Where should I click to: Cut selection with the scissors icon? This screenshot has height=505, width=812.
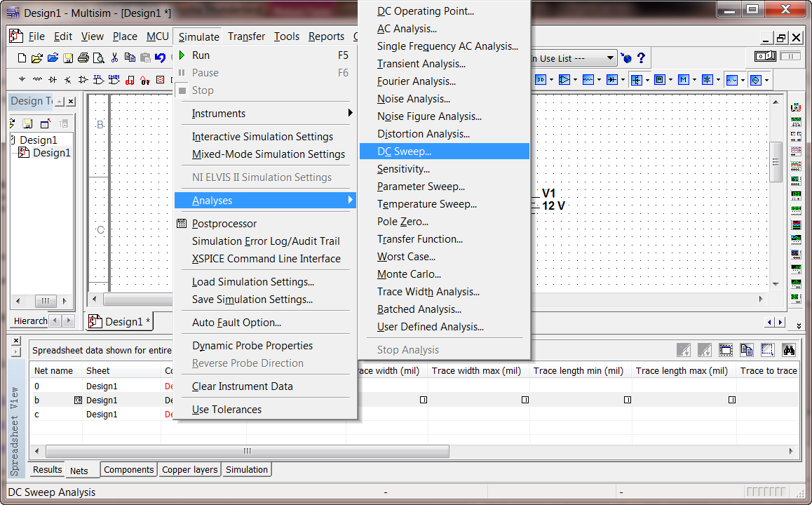click(x=114, y=58)
